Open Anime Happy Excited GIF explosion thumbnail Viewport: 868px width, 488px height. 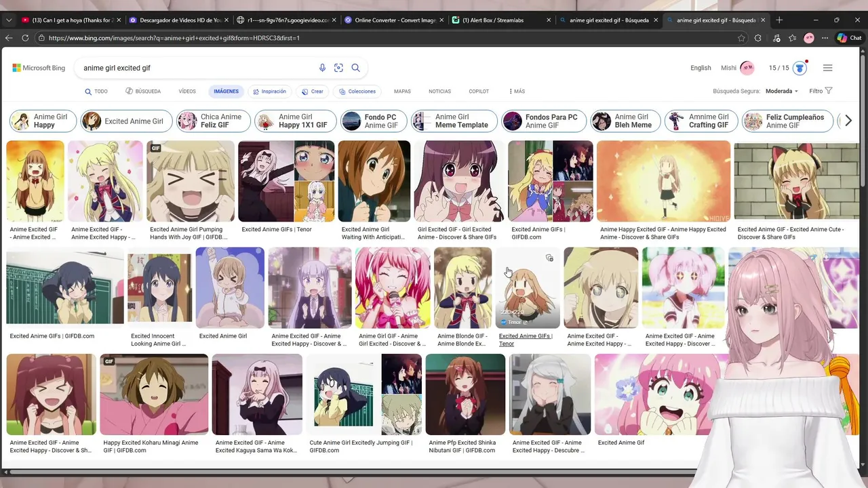click(x=664, y=181)
